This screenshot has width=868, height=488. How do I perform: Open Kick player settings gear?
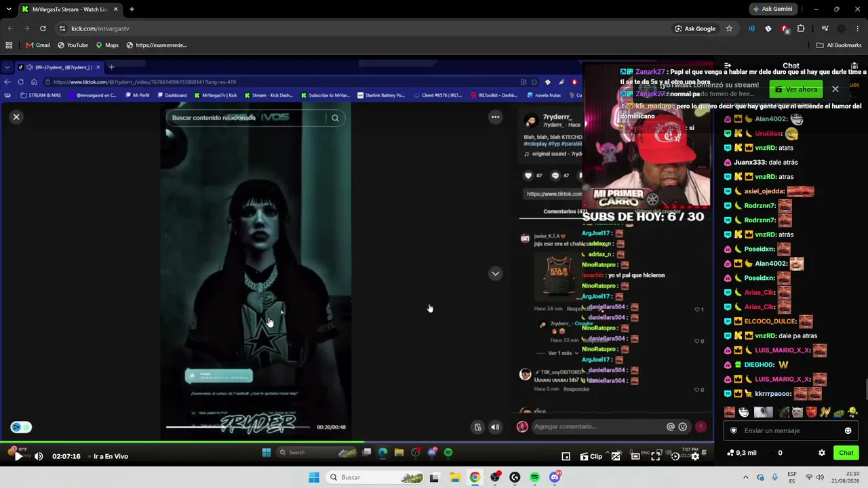pos(695,456)
